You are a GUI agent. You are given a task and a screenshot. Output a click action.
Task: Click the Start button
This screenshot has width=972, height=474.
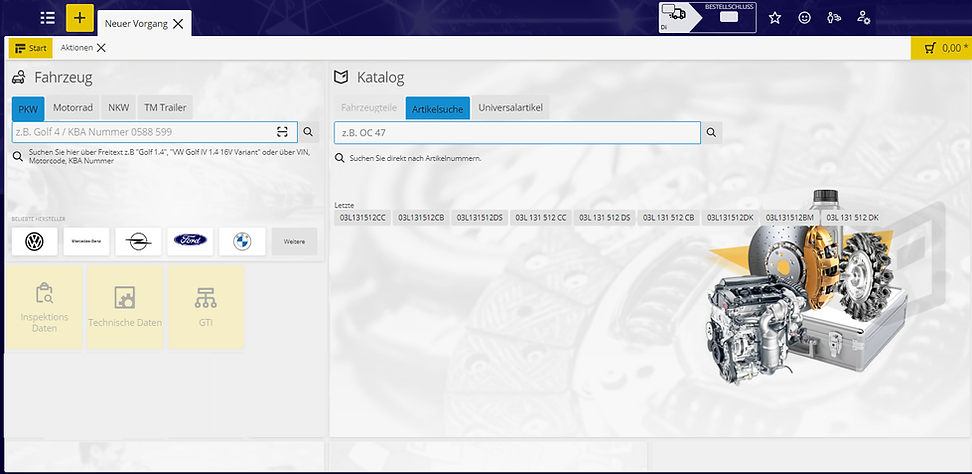[31, 47]
